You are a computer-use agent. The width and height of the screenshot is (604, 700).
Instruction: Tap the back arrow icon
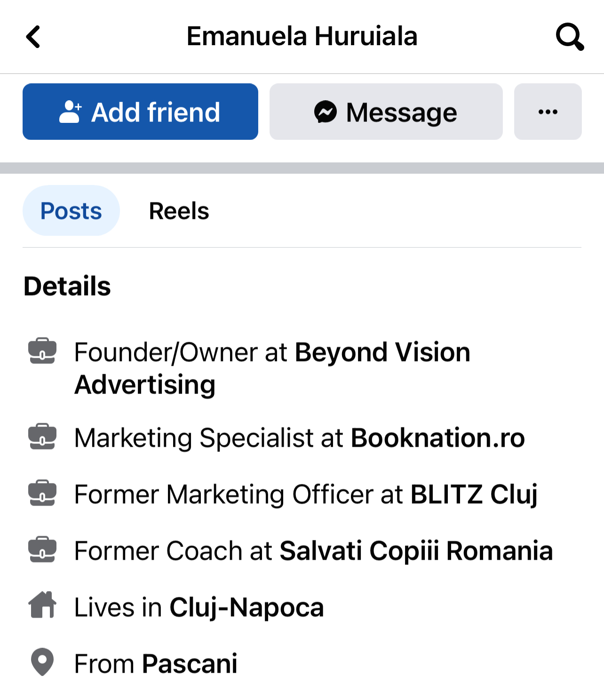[33, 37]
